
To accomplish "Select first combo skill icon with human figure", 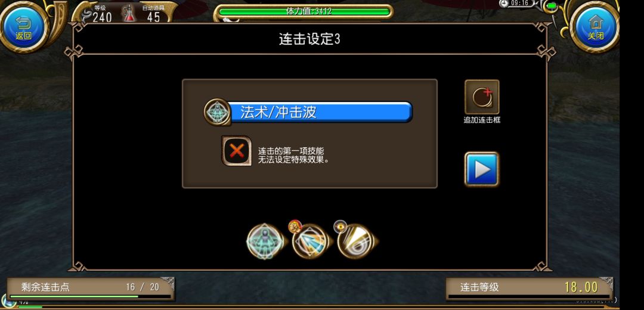I will pyautogui.click(x=265, y=241).
